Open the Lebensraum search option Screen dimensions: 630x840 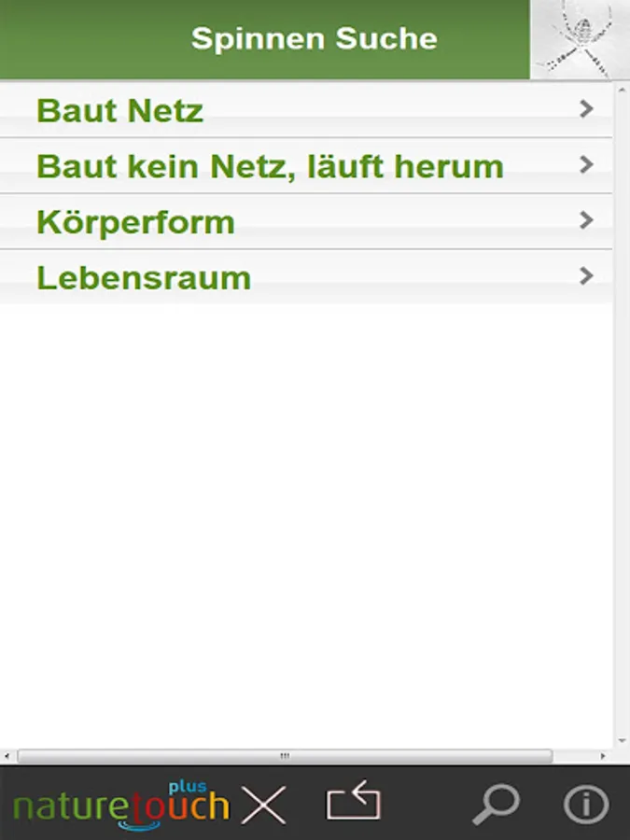pyautogui.click(x=144, y=277)
